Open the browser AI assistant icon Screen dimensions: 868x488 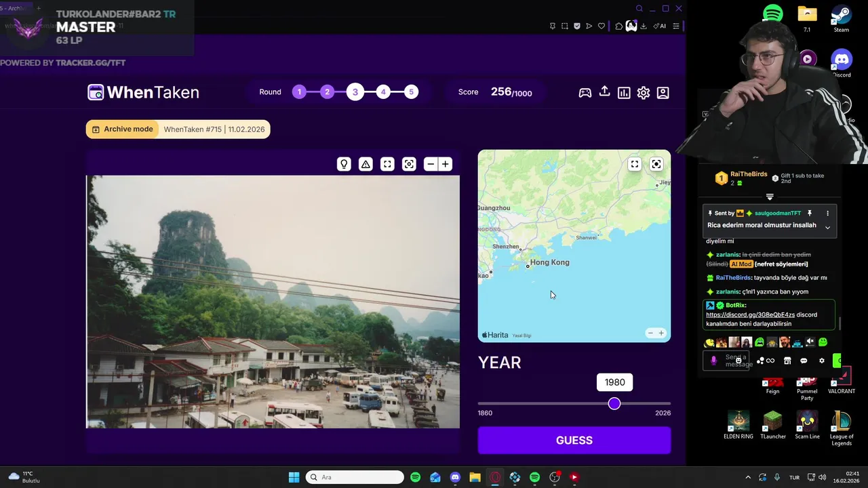(x=659, y=26)
